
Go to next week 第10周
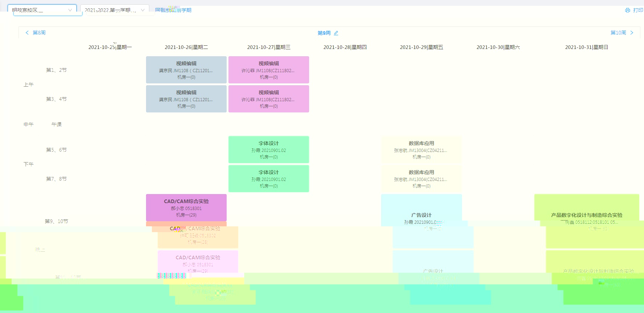(x=622, y=33)
